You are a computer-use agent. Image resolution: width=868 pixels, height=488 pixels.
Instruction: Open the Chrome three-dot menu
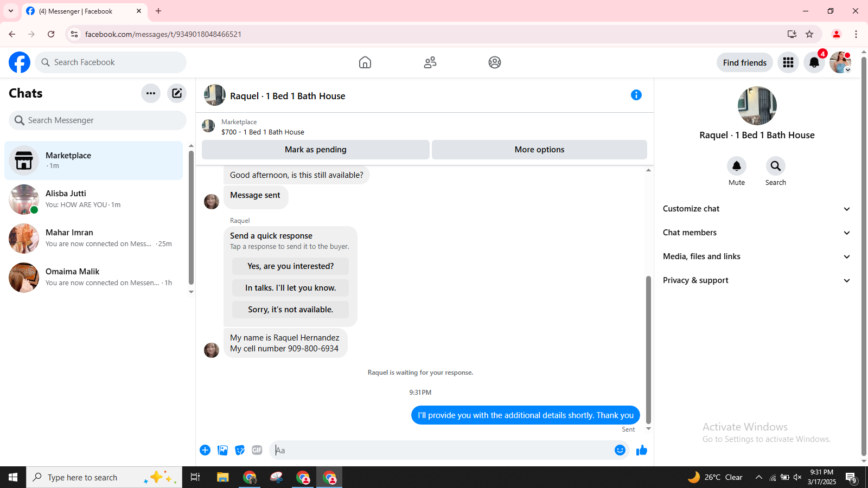pyautogui.click(x=856, y=34)
